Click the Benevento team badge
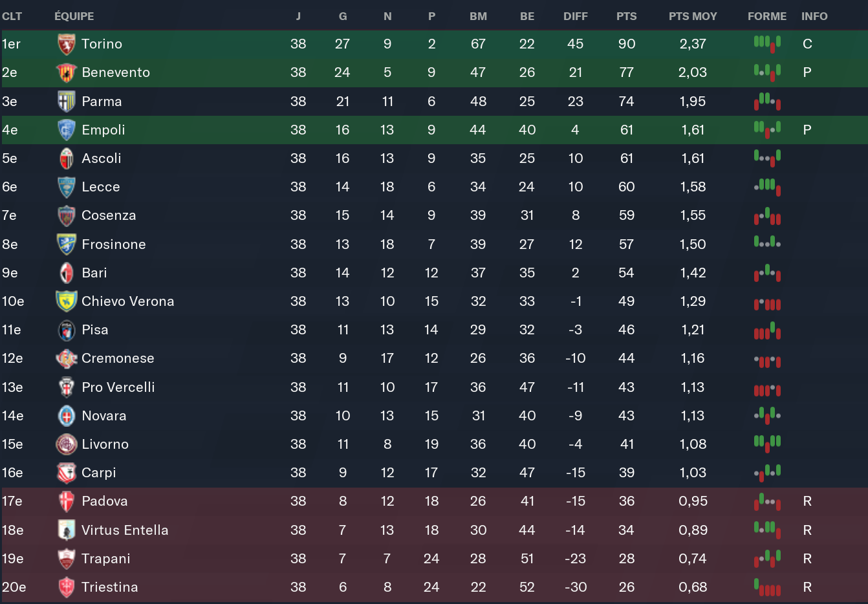868x604 pixels. (66, 72)
